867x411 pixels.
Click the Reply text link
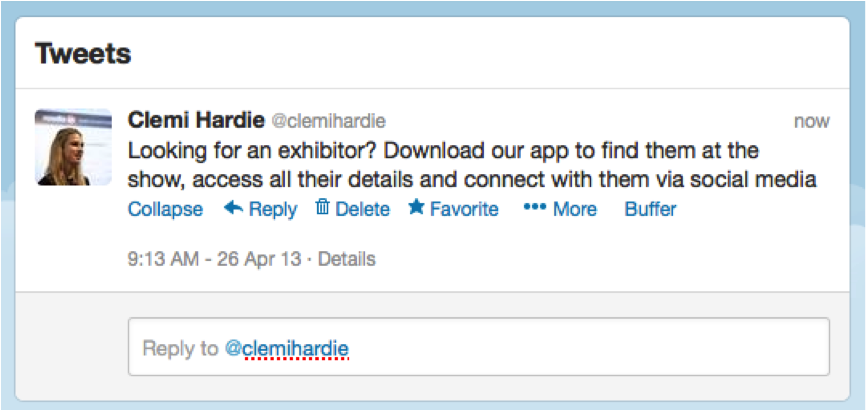click(273, 209)
